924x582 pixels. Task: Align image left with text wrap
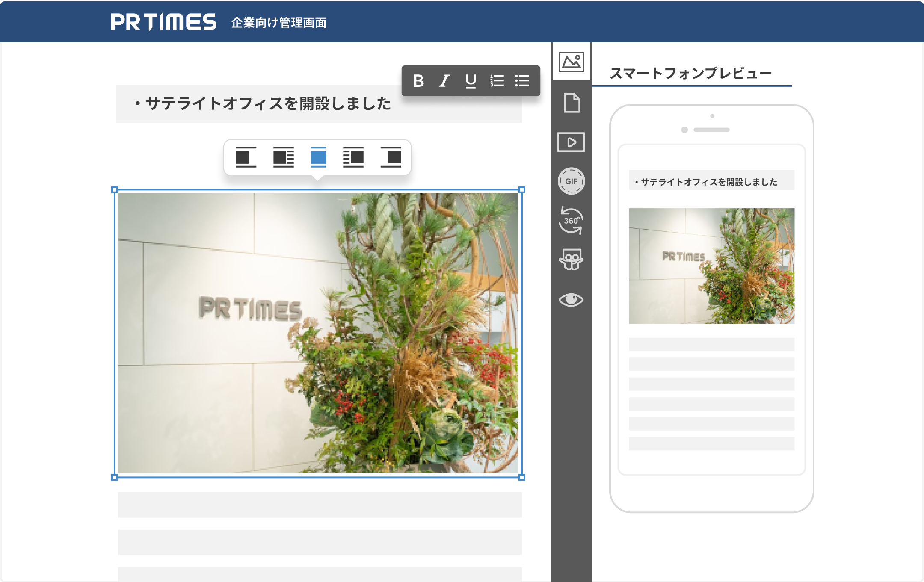(x=284, y=157)
